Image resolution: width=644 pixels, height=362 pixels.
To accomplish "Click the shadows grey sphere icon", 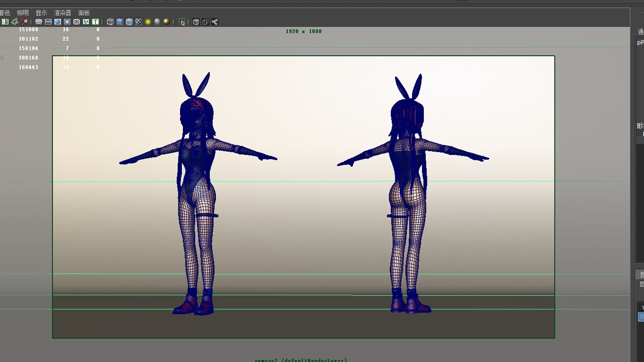I will tap(157, 22).
